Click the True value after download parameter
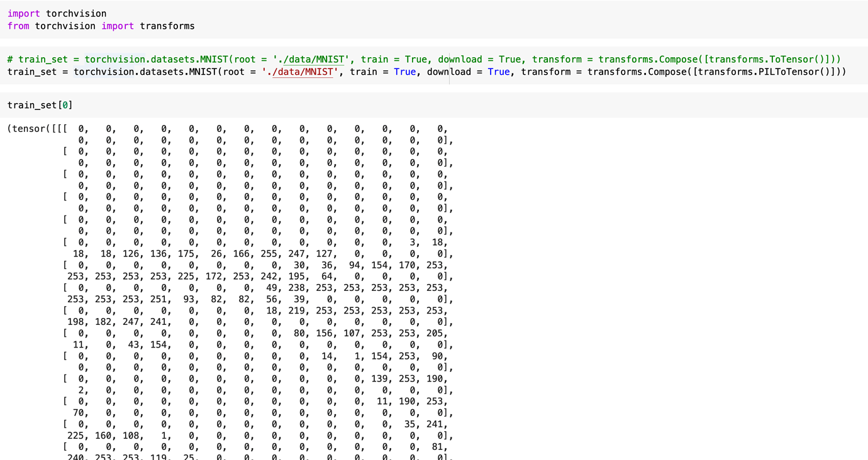 coord(499,72)
